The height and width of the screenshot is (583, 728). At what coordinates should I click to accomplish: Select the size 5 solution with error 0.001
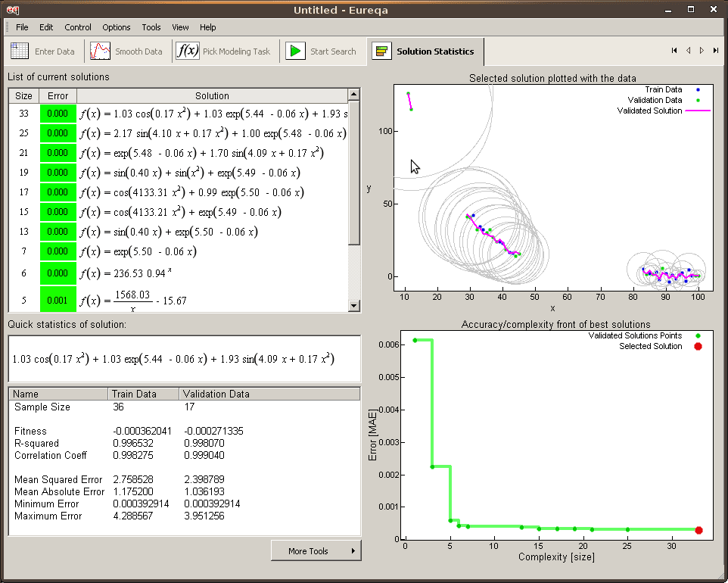pos(179,299)
